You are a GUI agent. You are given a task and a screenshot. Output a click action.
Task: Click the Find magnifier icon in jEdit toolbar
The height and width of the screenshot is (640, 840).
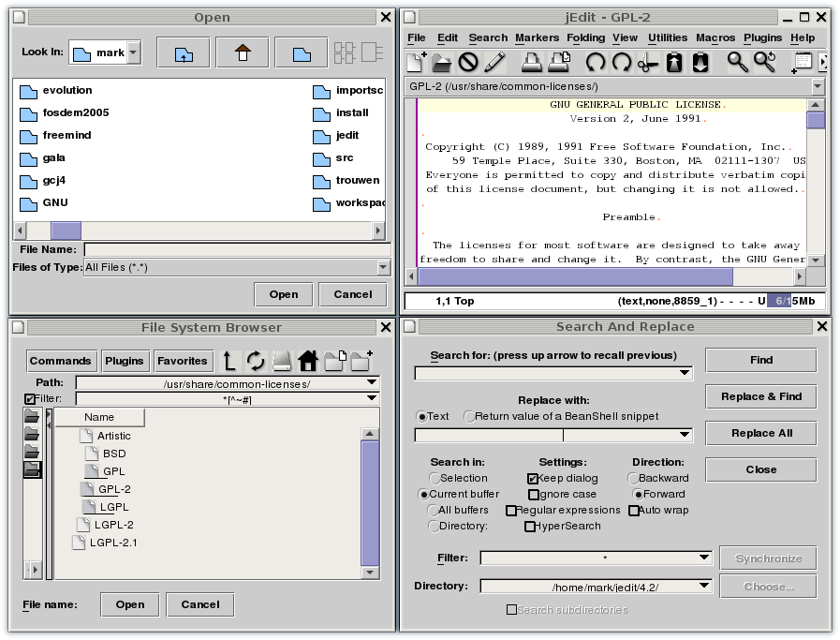[x=738, y=62]
